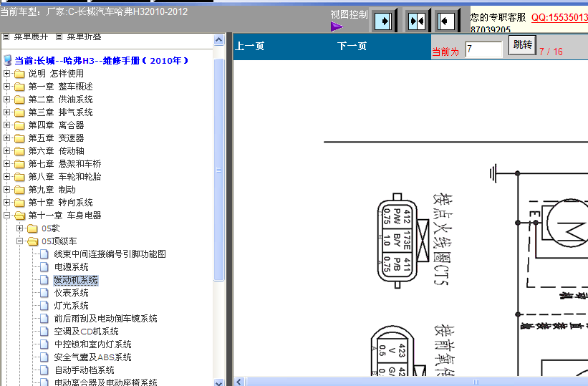Click the middle view control converge-arrows icon
The width and height of the screenshot is (588, 386).
coord(417,21)
